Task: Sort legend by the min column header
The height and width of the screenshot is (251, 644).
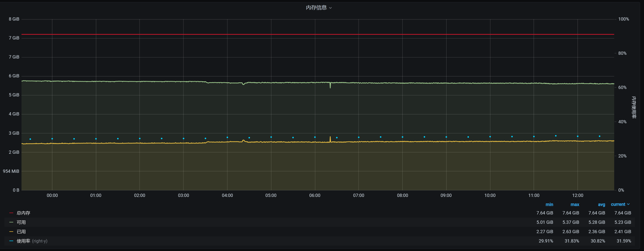Action: (549, 204)
